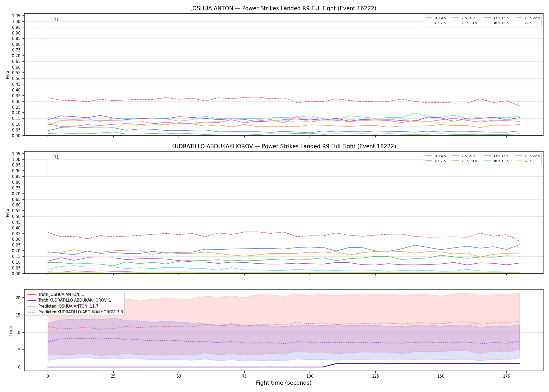This screenshot has width=549, height=392.
Task: Click the 10.5-13.5 legend entry in top chart
Action: pos(465,23)
